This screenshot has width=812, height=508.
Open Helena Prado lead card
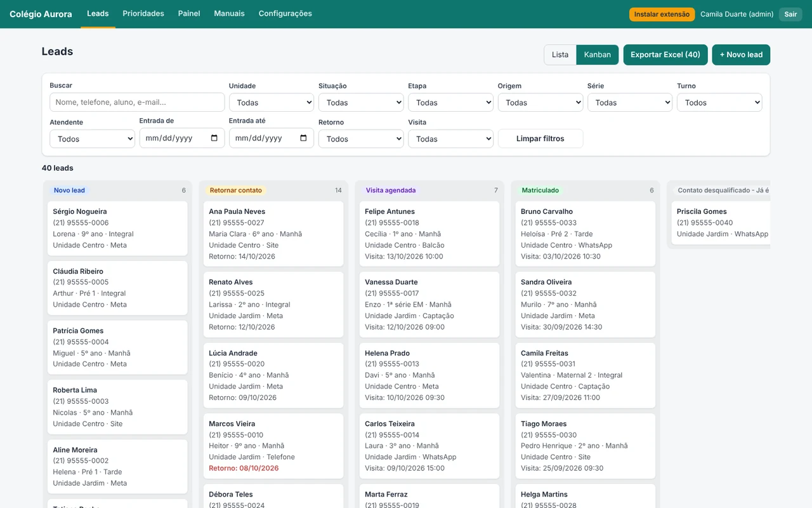tap(429, 375)
